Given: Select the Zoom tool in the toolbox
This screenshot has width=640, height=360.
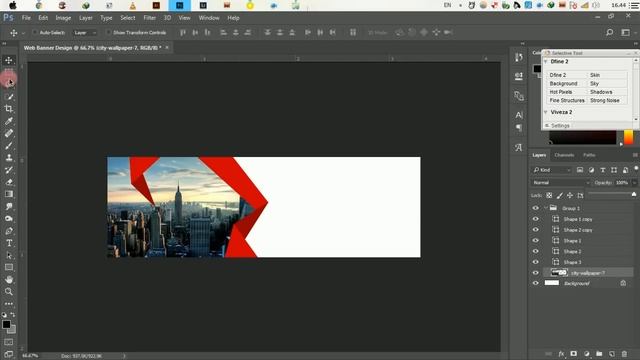Looking at the screenshot, I should point(9,291).
